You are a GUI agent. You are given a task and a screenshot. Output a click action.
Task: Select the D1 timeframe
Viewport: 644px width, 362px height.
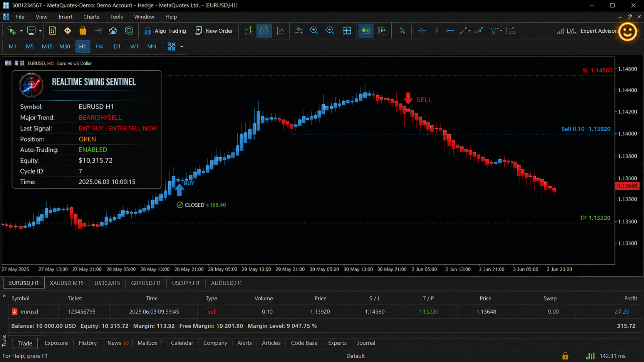point(117,47)
